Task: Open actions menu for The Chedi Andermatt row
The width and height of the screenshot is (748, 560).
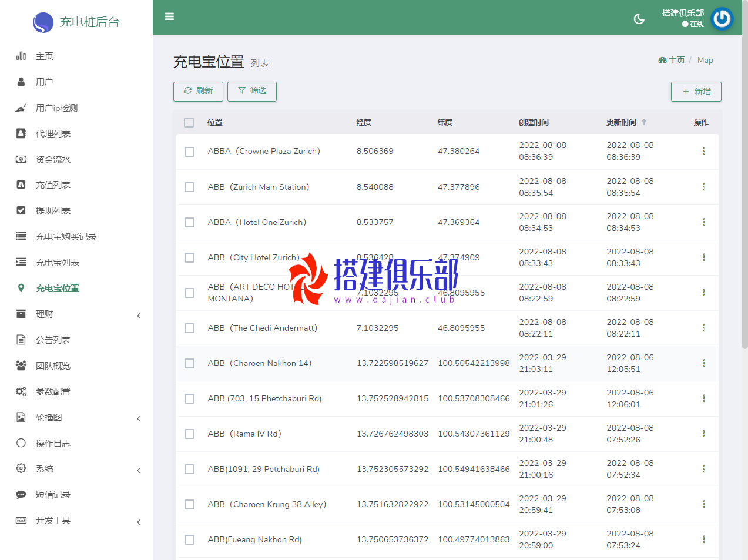Action: pos(704,328)
